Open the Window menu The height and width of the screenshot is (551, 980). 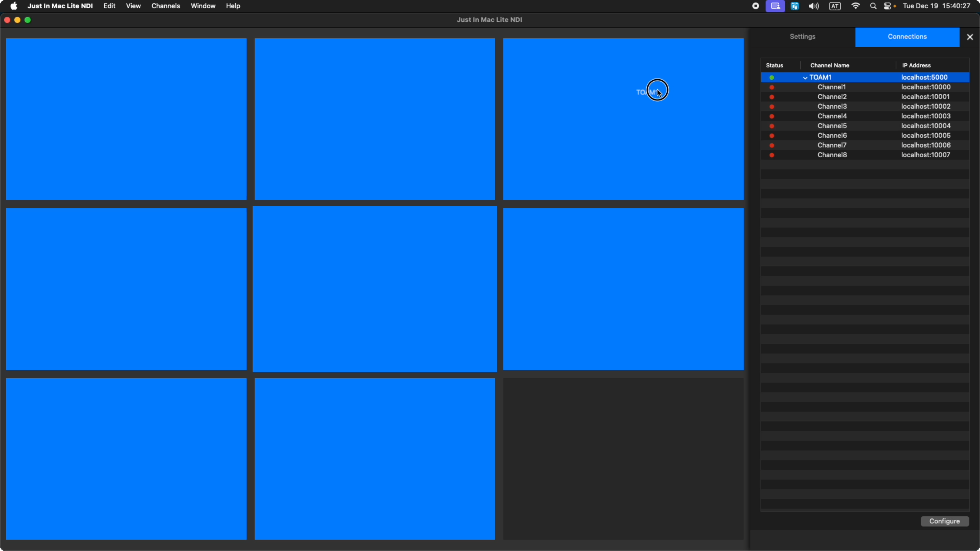coord(203,6)
